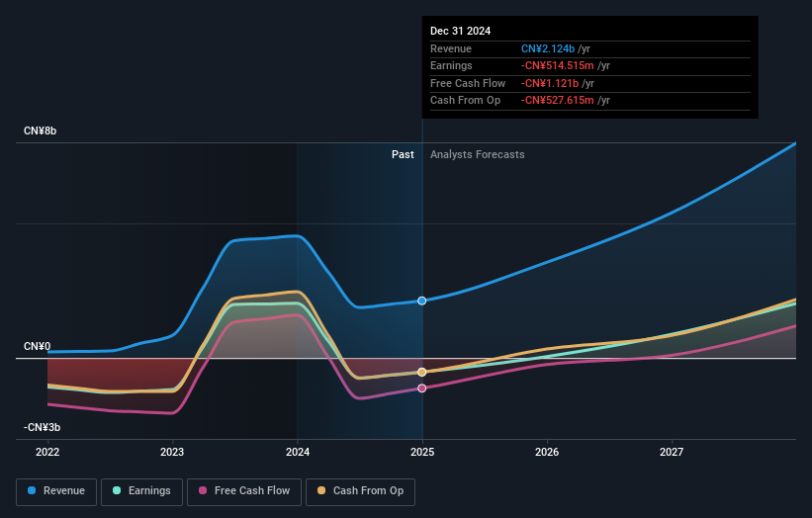
Task: Click the CN¥8b y-axis label
Action: click(x=40, y=130)
